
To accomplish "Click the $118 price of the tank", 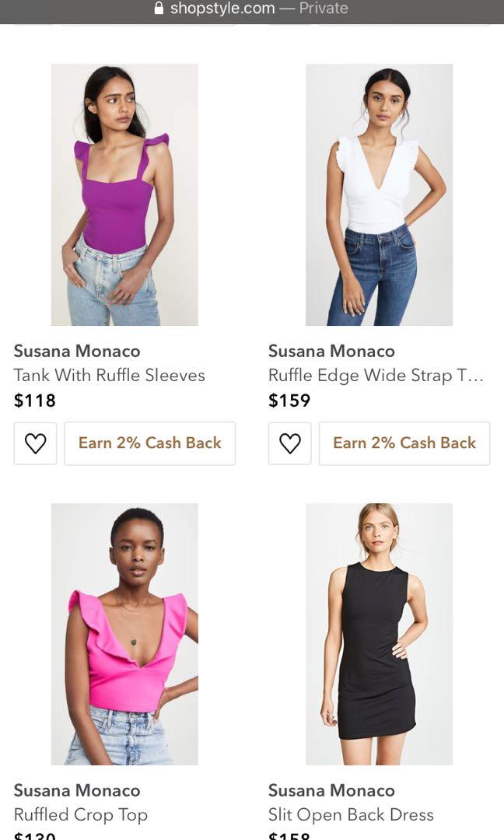I will [x=35, y=401].
